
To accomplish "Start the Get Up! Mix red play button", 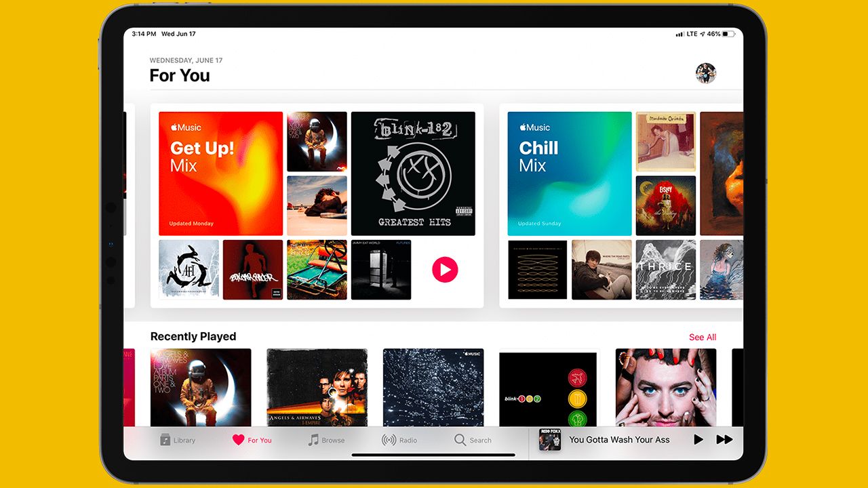I will 445,270.
